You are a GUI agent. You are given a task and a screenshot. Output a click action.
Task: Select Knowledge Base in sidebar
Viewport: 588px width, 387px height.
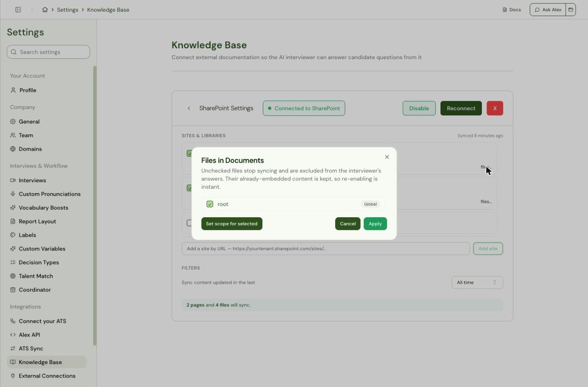click(47, 362)
